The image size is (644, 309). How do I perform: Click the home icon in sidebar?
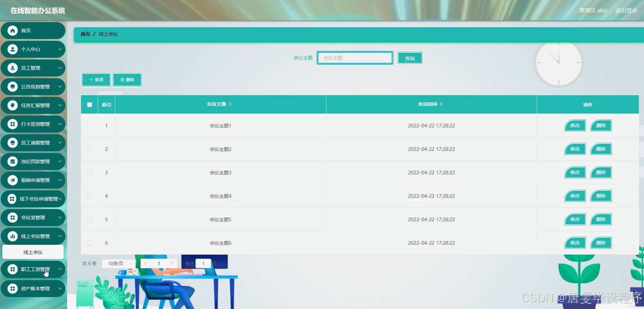click(13, 31)
